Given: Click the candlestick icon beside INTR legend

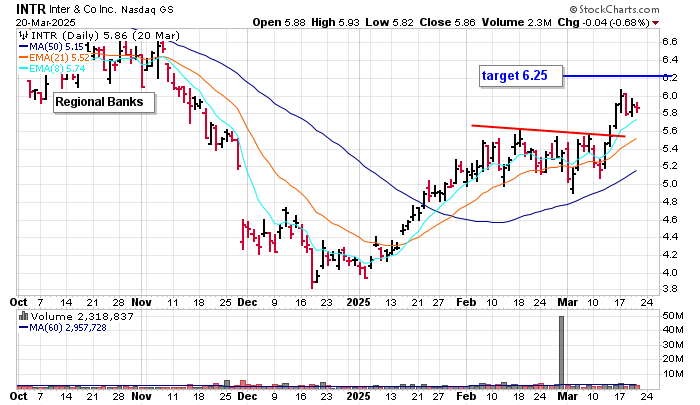Looking at the screenshot, I should 24,35.
